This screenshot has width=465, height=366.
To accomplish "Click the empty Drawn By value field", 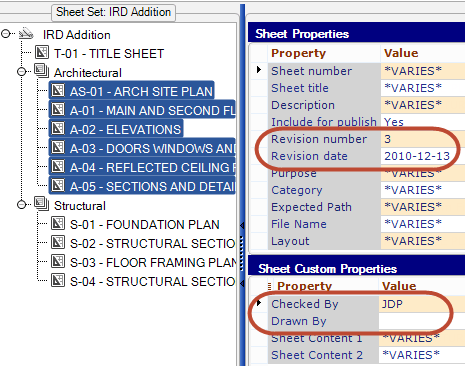I will 422,321.
